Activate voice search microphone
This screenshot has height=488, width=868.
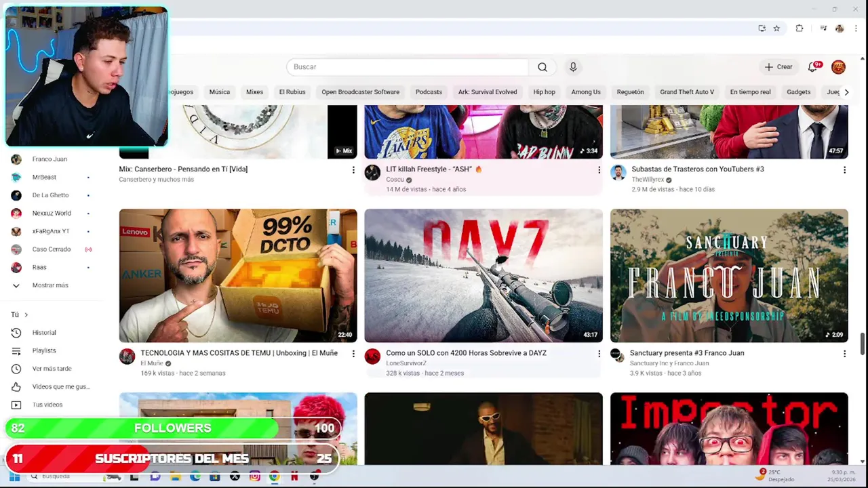click(573, 67)
